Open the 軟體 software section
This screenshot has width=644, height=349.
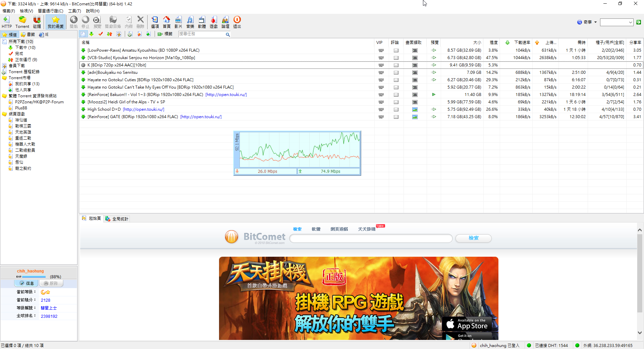click(202, 22)
